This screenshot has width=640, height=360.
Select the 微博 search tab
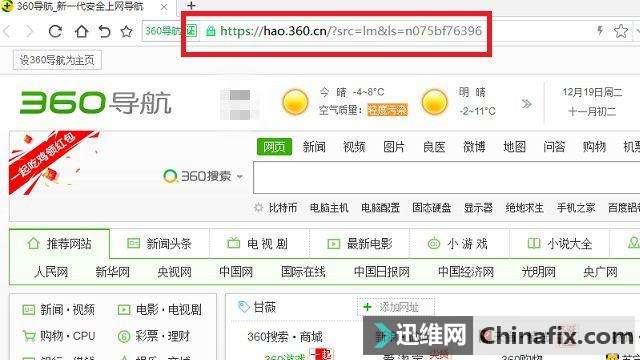(474, 147)
